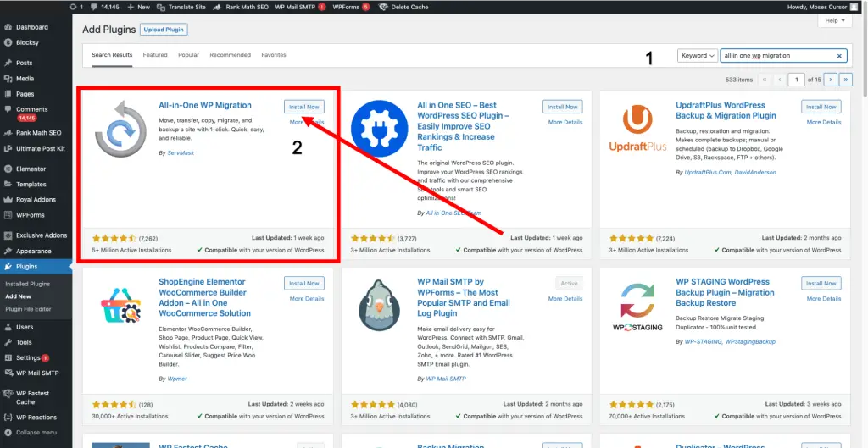Click the ShopEngine basket icon

point(120,306)
